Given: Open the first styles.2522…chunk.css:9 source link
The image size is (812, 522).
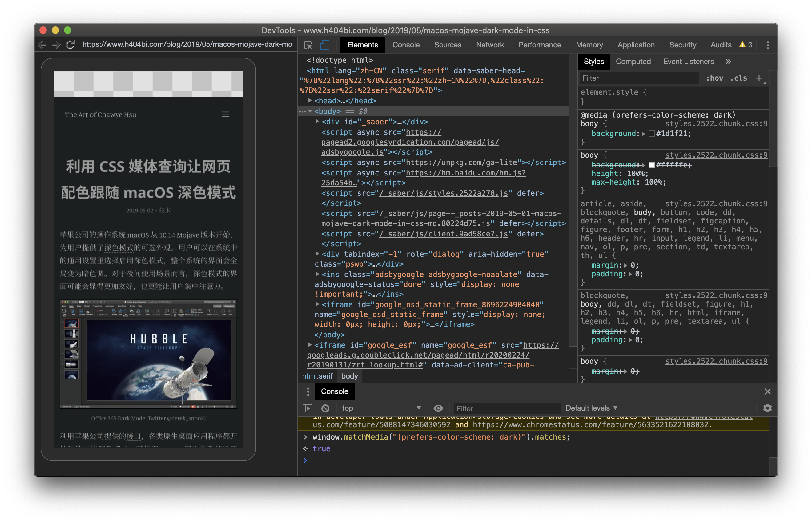Looking at the screenshot, I should 716,124.
